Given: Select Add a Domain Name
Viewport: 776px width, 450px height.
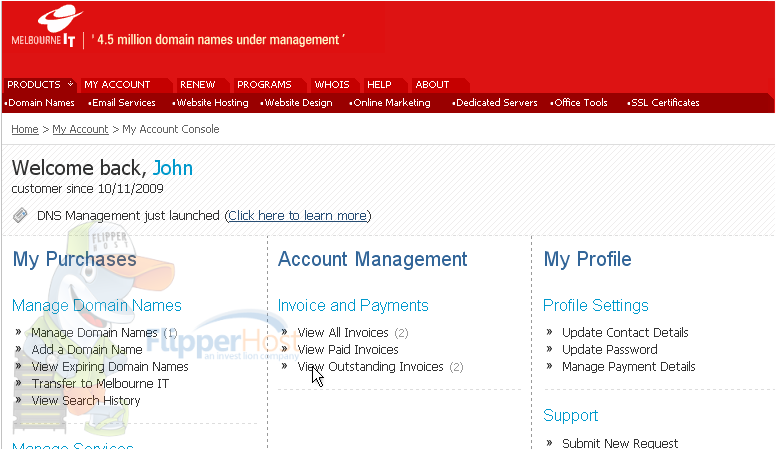Looking at the screenshot, I should (x=87, y=350).
